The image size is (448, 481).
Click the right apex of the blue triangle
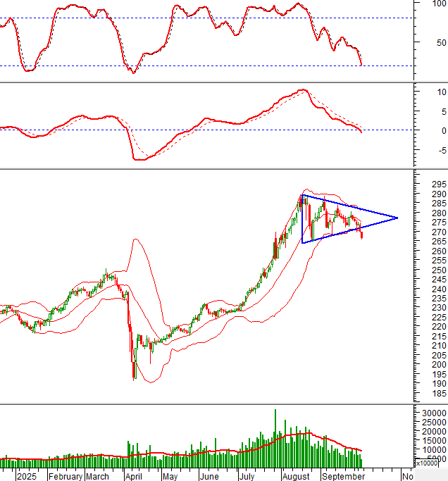tap(398, 218)
